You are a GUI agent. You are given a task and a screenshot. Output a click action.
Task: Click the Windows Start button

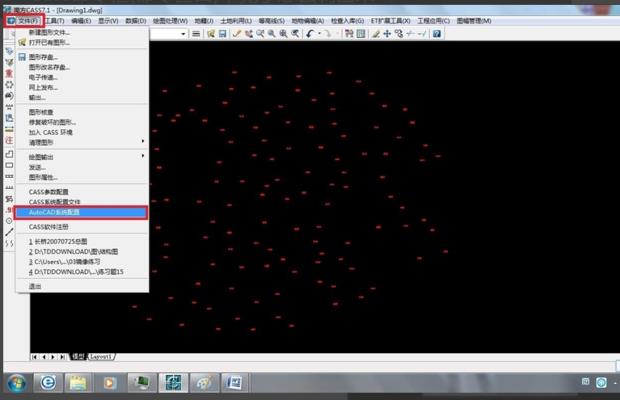point(15,384)
